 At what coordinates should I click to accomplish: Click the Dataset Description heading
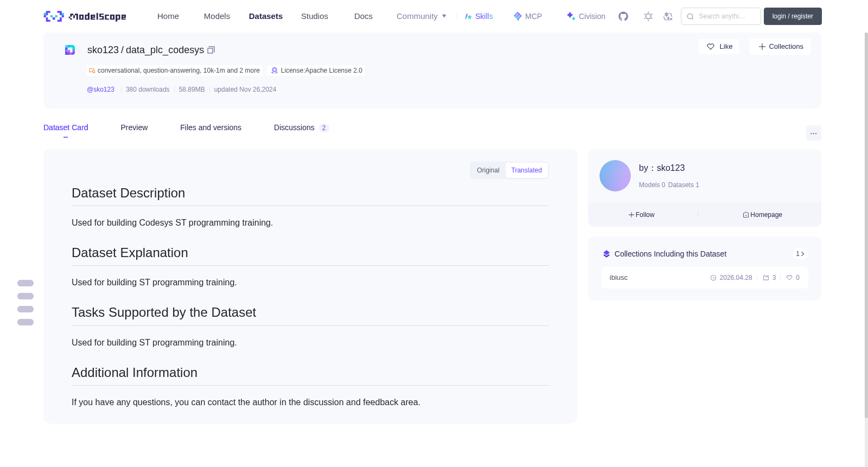128,193
